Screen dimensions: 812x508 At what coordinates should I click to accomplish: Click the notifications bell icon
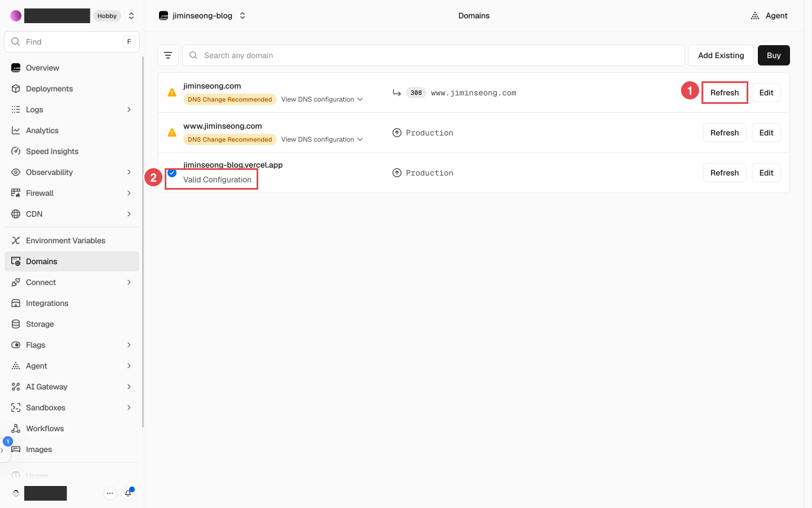128,493
